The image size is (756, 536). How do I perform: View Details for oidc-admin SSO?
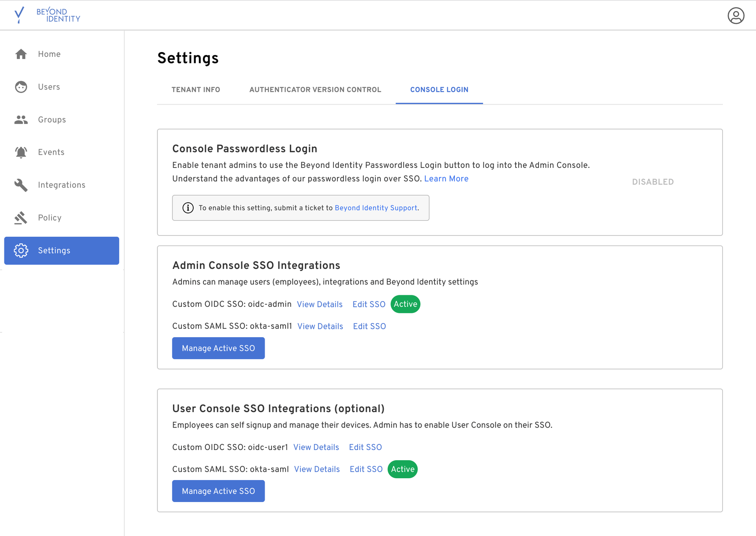319,305
